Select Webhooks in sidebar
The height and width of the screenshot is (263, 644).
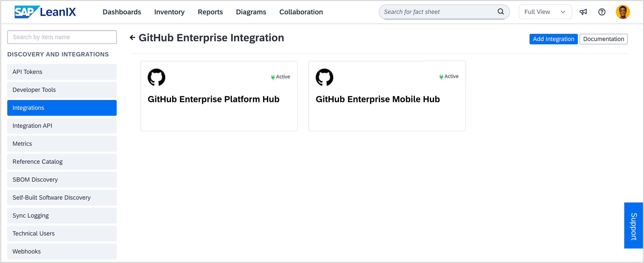[62, 251]
